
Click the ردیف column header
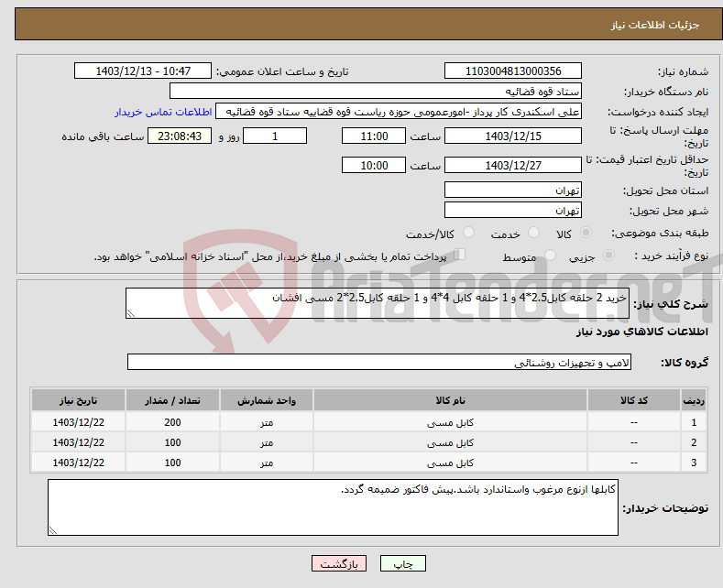[x=694, y=400]
